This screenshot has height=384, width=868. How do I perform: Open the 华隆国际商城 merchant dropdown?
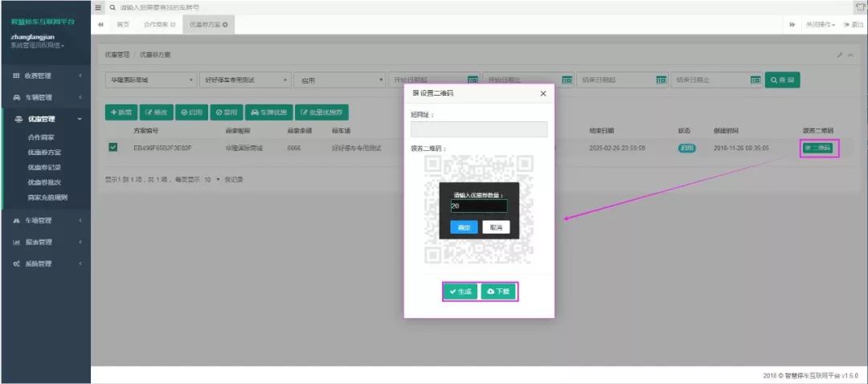click(151, 80)
